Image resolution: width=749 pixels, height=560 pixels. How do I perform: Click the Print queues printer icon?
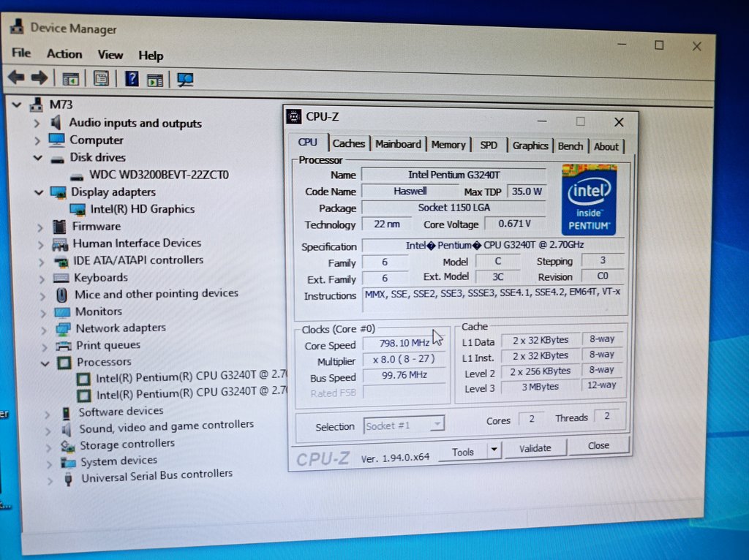[x=63, y=346]
